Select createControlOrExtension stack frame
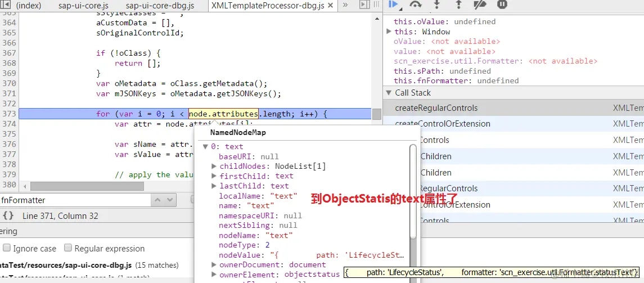 (514, 124)
